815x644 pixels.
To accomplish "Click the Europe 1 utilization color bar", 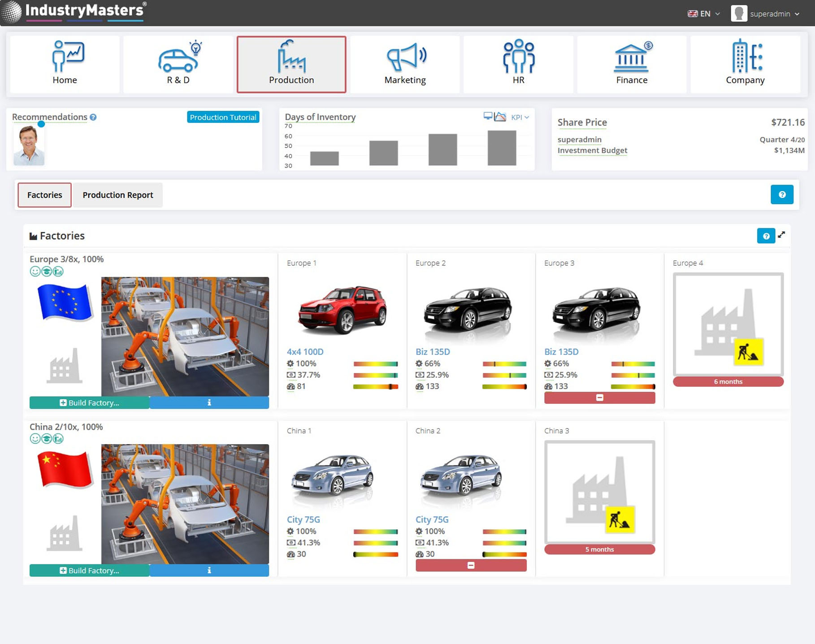I will (375, 364).
